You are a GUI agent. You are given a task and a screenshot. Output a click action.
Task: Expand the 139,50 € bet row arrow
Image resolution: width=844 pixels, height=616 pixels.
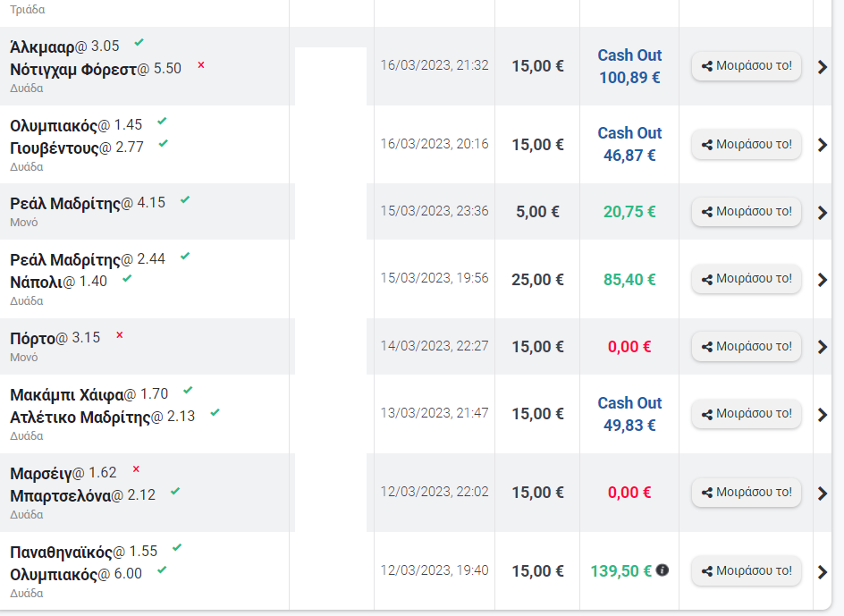click(822, 572)
